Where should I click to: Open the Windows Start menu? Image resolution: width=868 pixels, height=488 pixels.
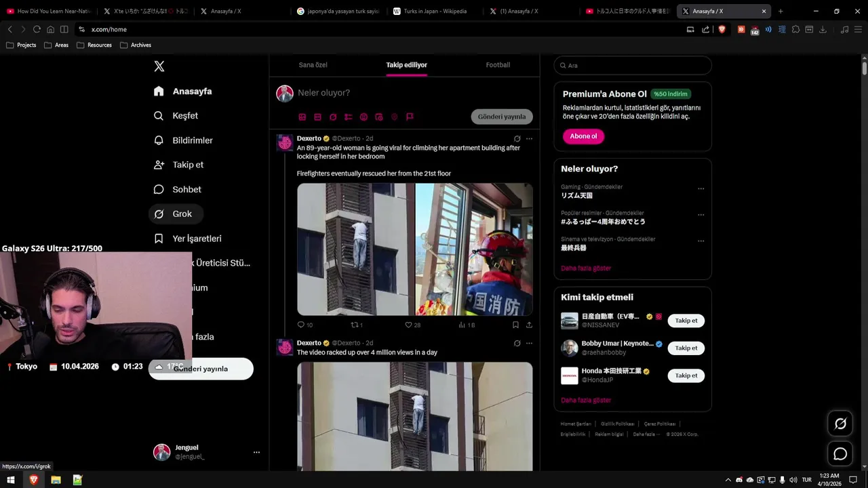11,480
